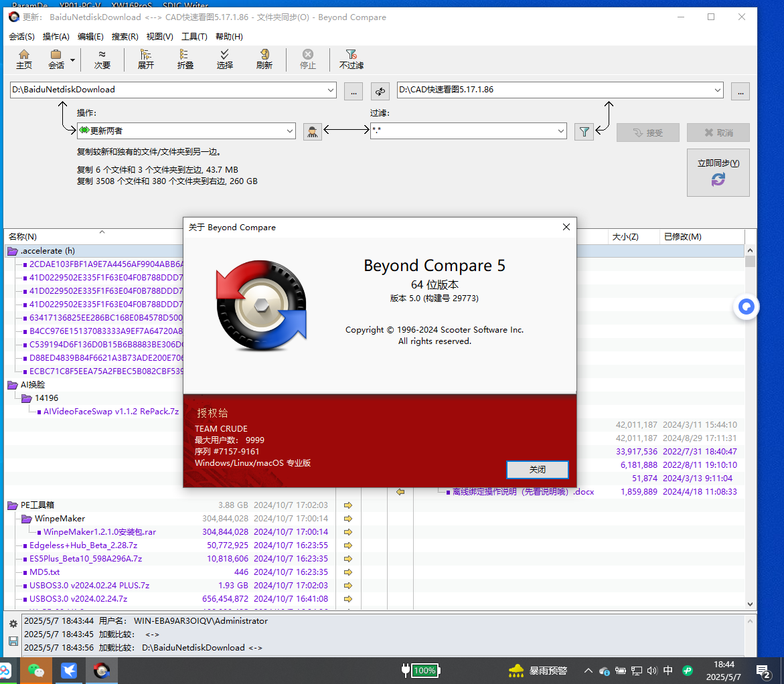Viewport: 784px width, 684px height.
Task: Close the About dialog with 关闭 button
Action: point(537,470)
